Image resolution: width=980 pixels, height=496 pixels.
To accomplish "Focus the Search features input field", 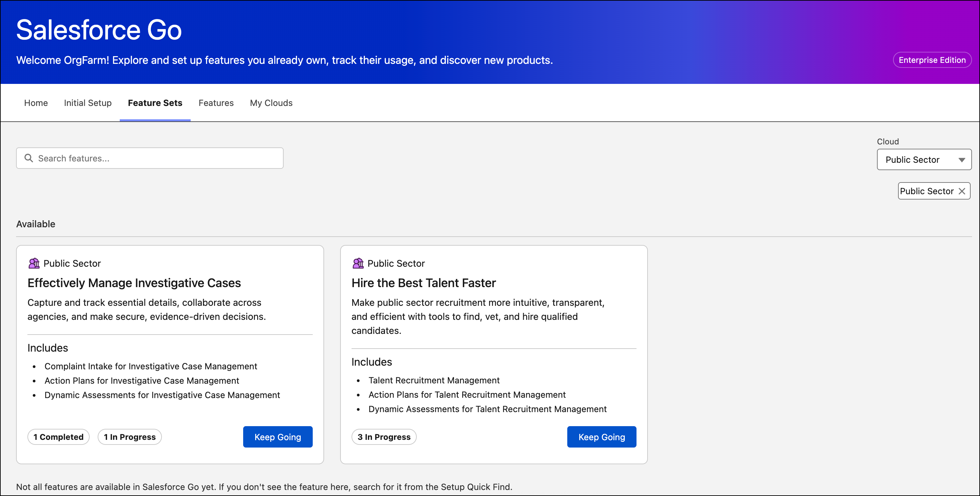I will pyautogui.click(x=150, y=158).
